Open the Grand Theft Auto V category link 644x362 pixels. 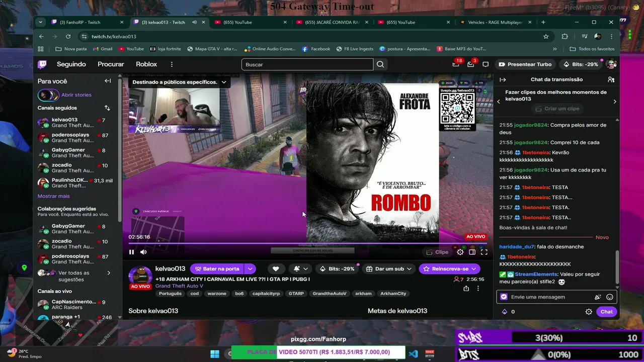click(x=179, y=286)
